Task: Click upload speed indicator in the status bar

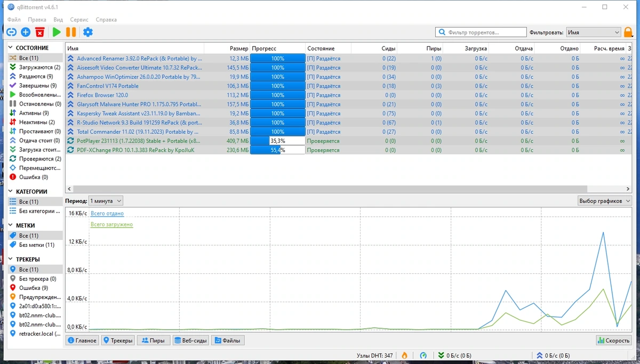Action: [553, 355]
